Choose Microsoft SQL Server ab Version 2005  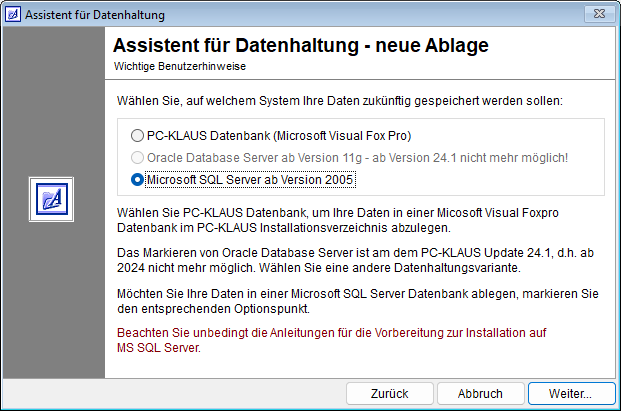[x=137, y=180]
